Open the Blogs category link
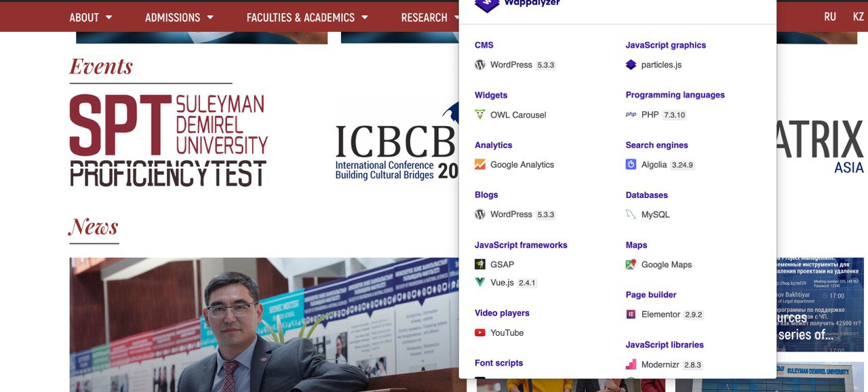 point(486,195)
